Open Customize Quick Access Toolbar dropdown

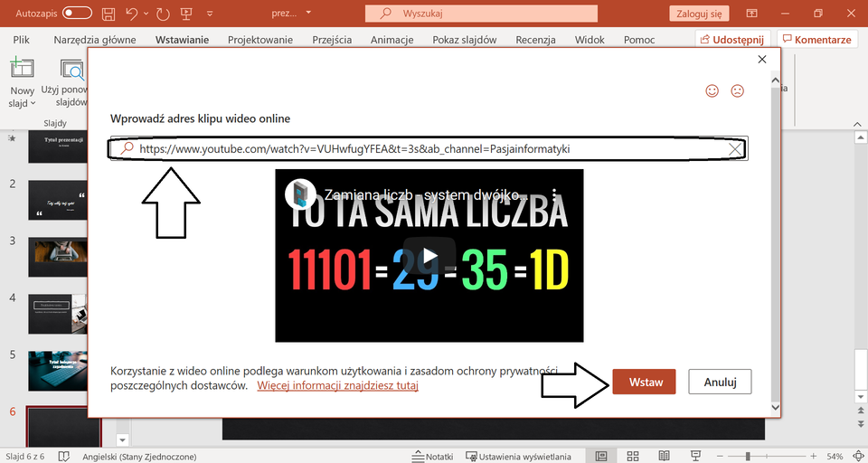[210, 14]
